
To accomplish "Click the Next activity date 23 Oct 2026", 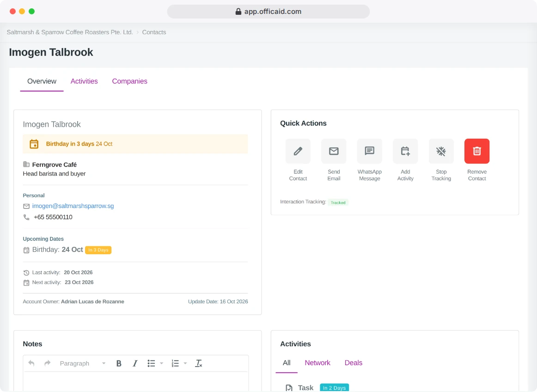I will click(79, 282).
